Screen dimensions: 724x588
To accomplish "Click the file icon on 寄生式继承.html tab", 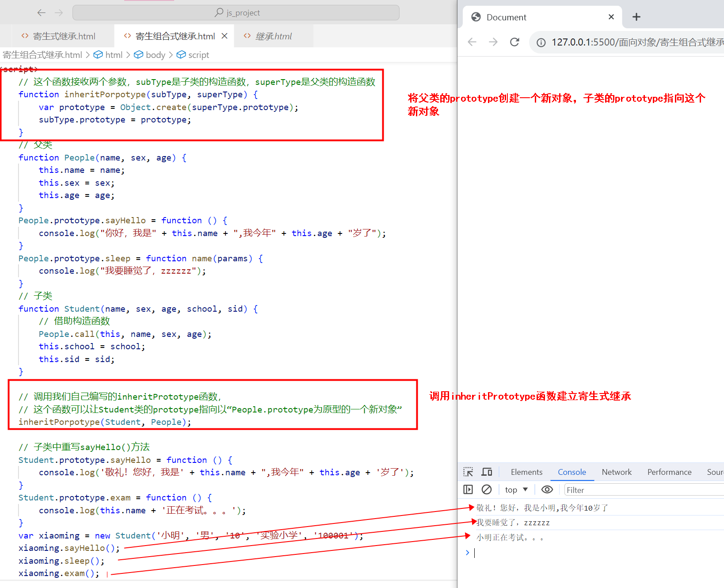I will pyautogui.click(x=25, y=36).
